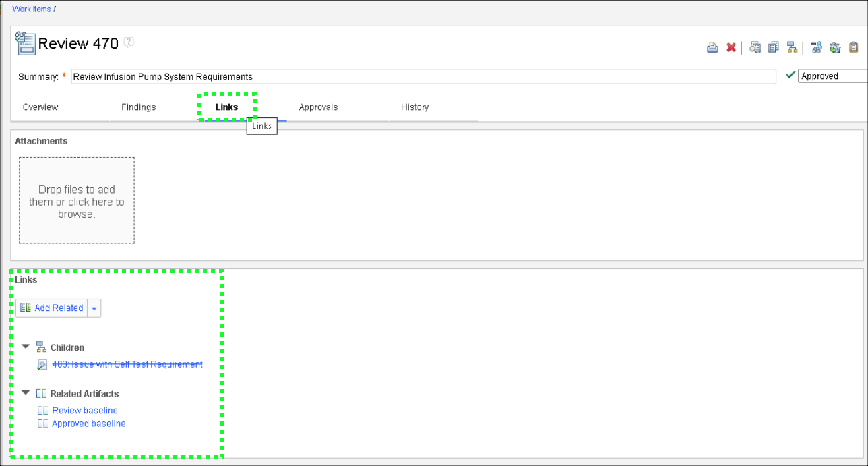Click the magnifier-over-documents toolbar icon
Viewport: 868px width, 466px height.
[x=755, y=47]
